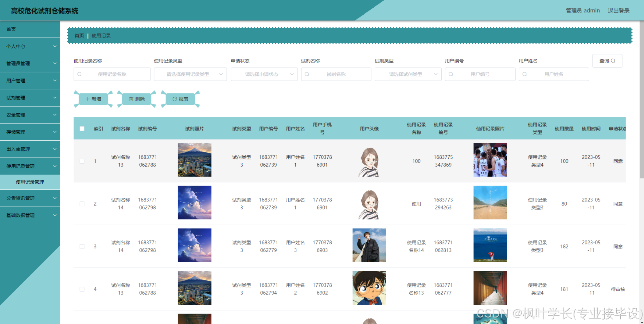
Task: Check the checkbox for row 2
Action: [x=82, y=204]
